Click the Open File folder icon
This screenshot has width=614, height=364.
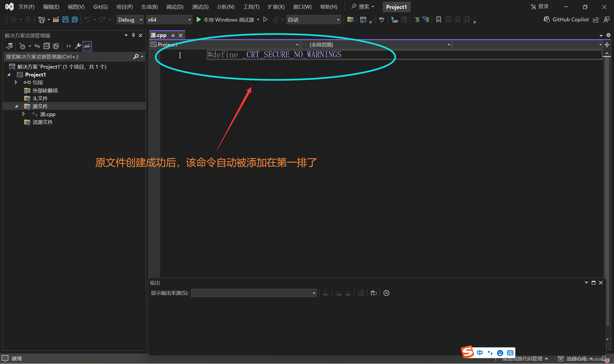pyautogui.click(x=56, y=20)
